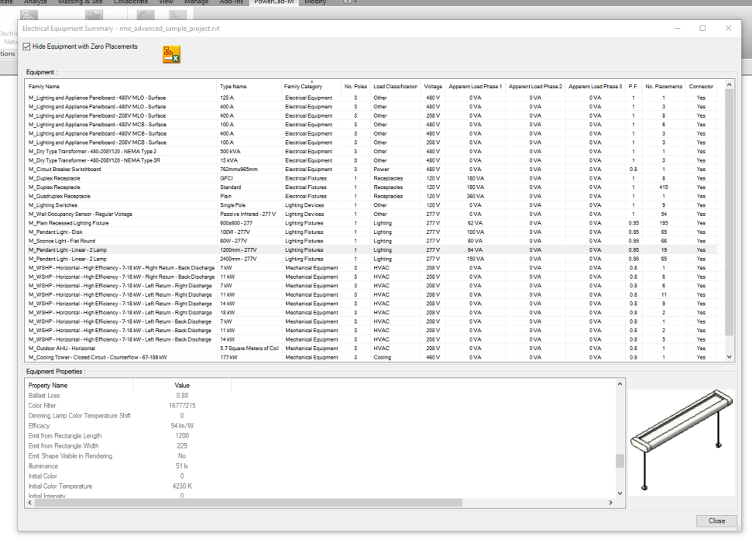Click the P.F. column header
Viewport: 752px width, 560px height.
point(633,86)
